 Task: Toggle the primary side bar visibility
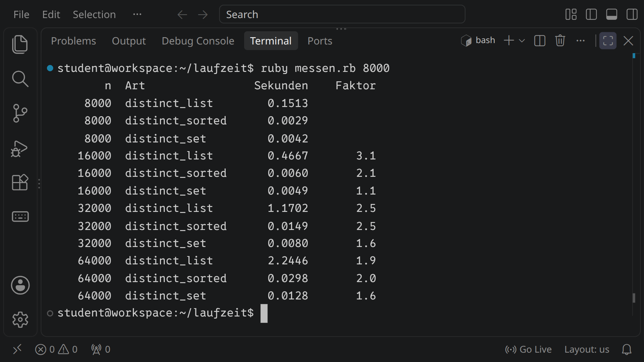point(591,15)
